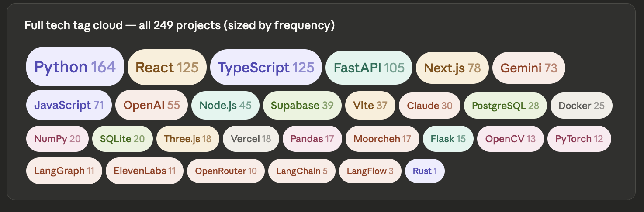Click the PostgreSQL 28 tag
The image size is (644, 212).
505,106
